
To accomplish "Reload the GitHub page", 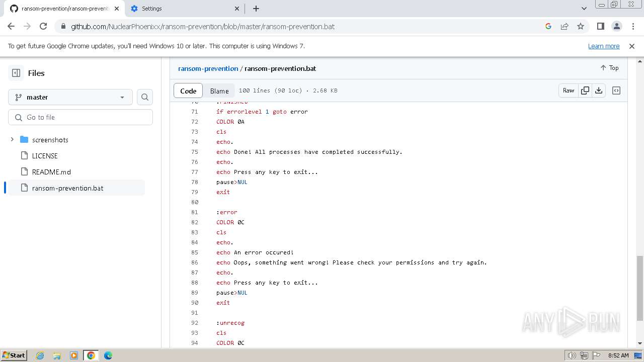I will (x=43, y=26).
